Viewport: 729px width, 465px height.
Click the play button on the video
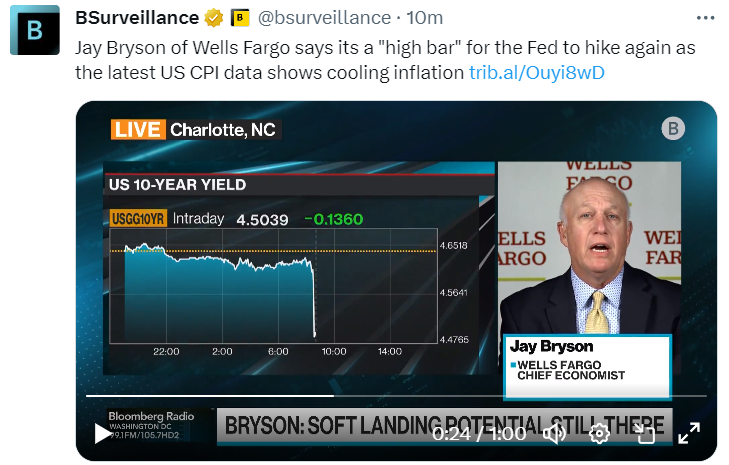pos(102,433)
